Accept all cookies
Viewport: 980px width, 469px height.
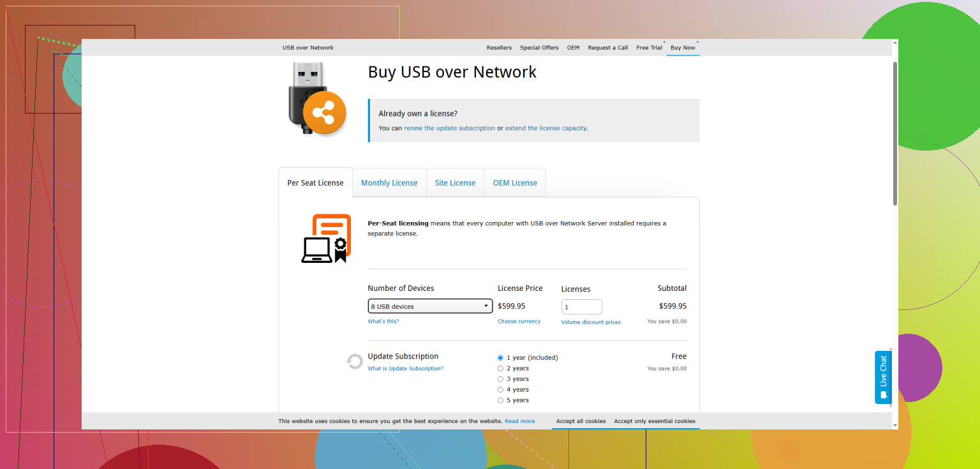pyautogui.click(x=581, y=421)
